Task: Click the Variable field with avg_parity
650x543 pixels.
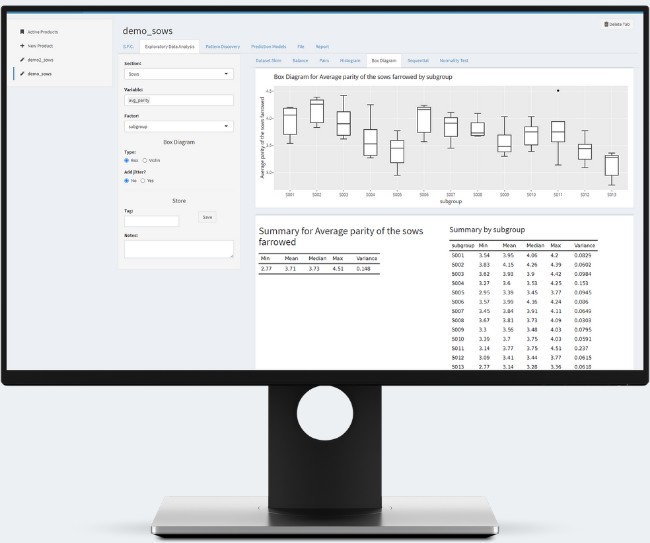Action: [x=179, y=100]
